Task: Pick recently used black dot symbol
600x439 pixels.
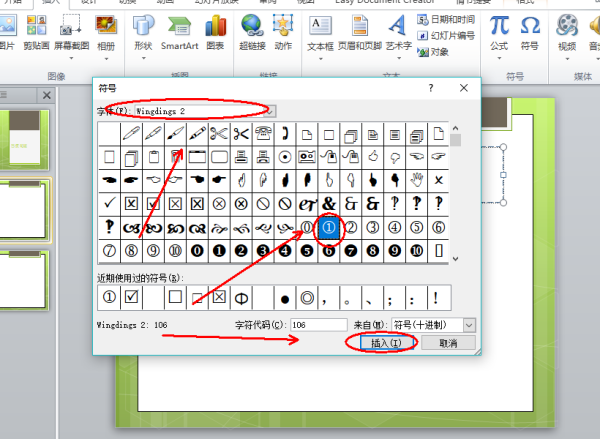Action: click(285, 297)
